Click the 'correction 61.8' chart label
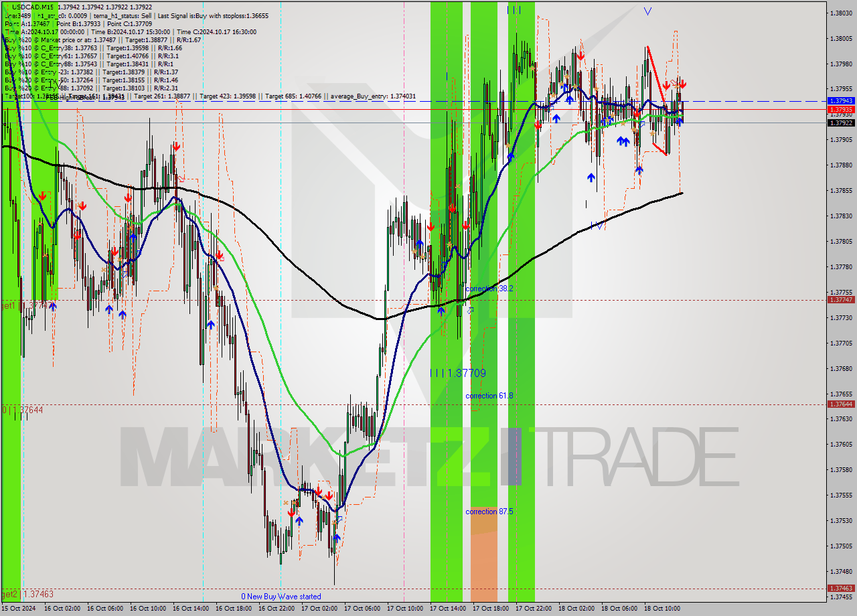Screen dimensions: 857x616 pos(489,396)
